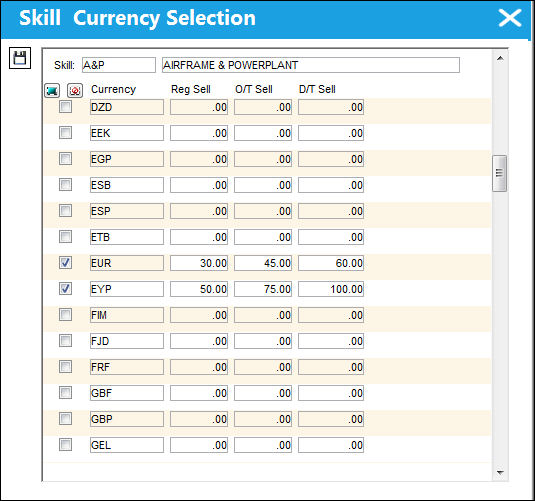Tick the FRF currency checkbox
535x501 pixels.
coord(65,367)
